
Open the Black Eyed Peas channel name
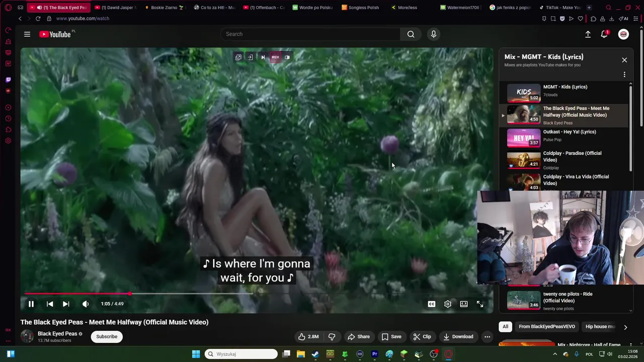(57, 334)
